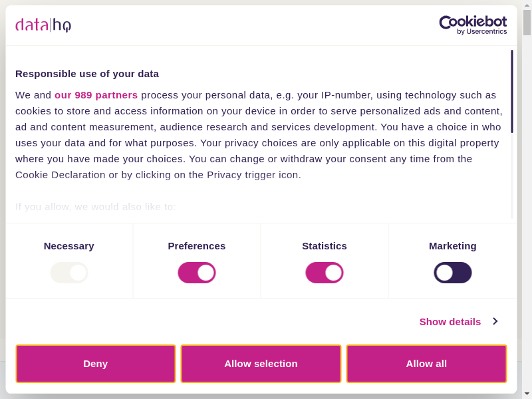The image size is (532, 399).
Task: Click the Marketing category label
Action: (453, 246)
